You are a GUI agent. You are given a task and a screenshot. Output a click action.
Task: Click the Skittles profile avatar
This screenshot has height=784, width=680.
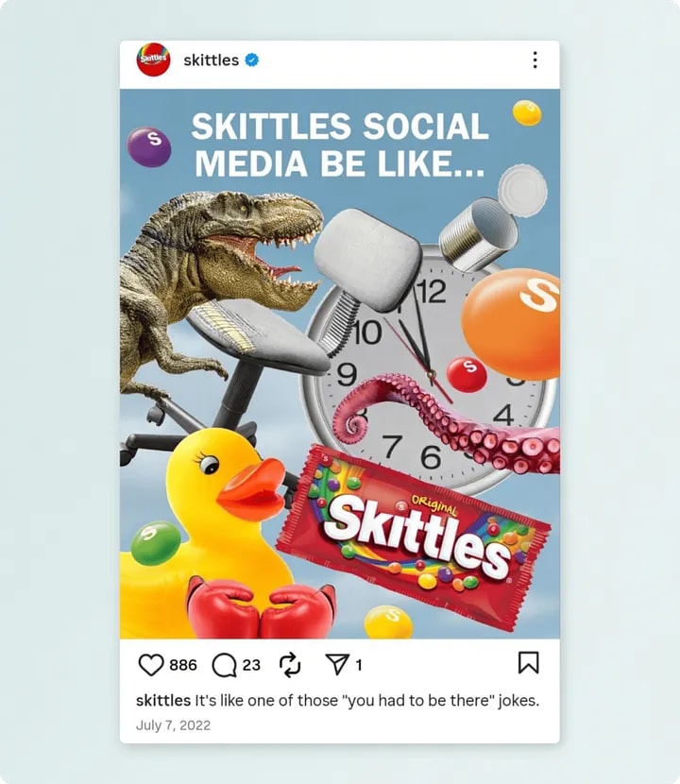(154, 60)
